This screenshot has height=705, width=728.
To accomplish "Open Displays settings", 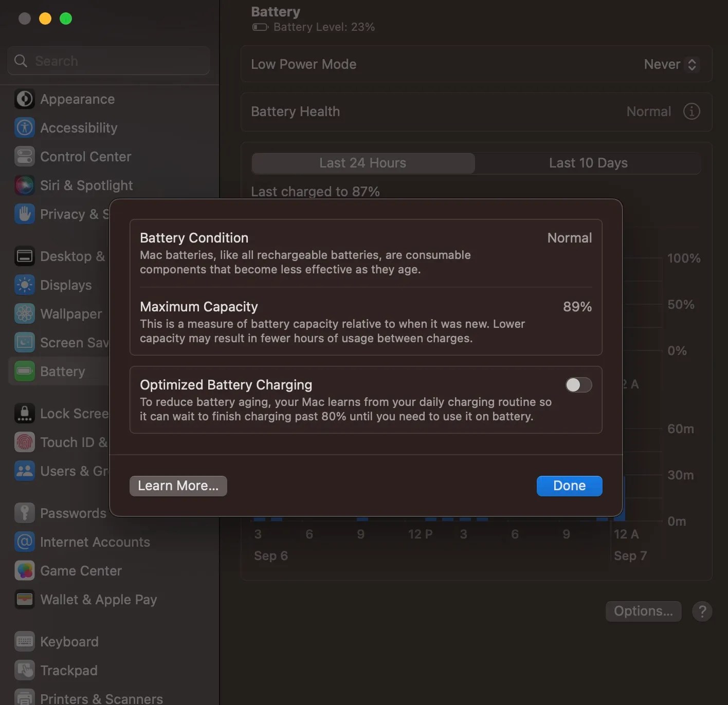I will pyautogui.click(x=24, y=285).
